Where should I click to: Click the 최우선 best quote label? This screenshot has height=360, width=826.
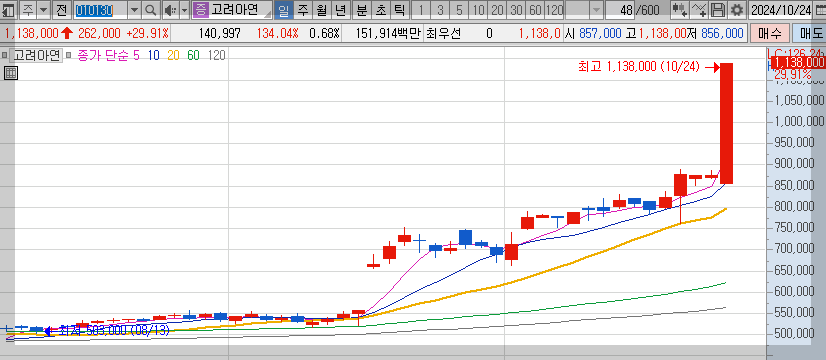click(443, 34)
